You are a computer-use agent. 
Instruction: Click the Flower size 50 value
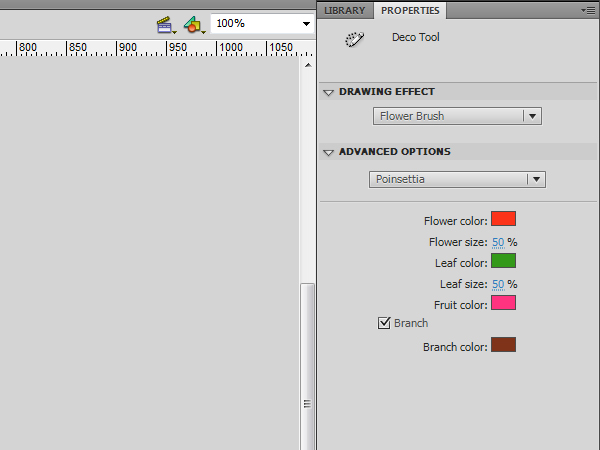click(x=498, y=242)
